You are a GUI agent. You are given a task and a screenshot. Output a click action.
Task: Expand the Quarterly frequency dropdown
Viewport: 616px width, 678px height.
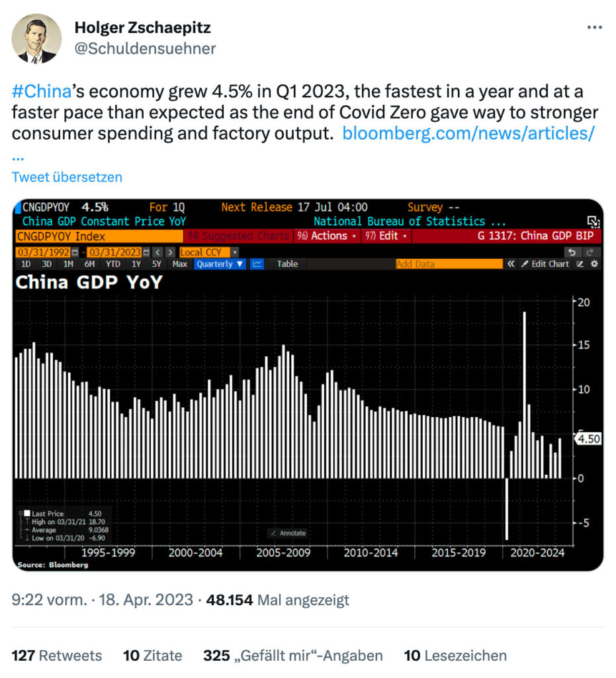tap(220, 264)
